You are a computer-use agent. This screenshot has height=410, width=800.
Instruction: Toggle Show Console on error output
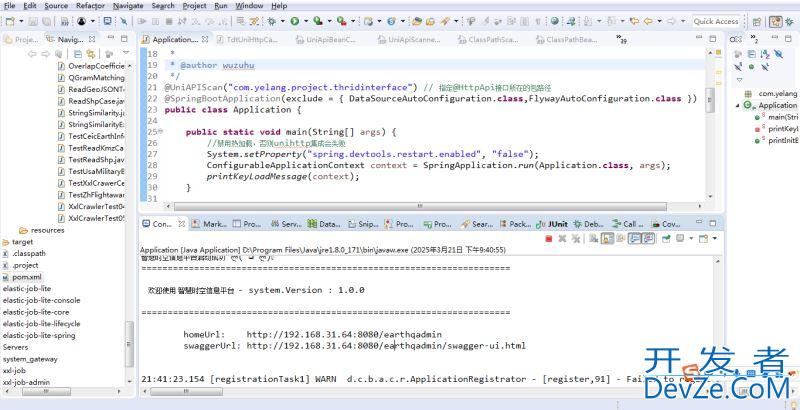pos(648,239)
